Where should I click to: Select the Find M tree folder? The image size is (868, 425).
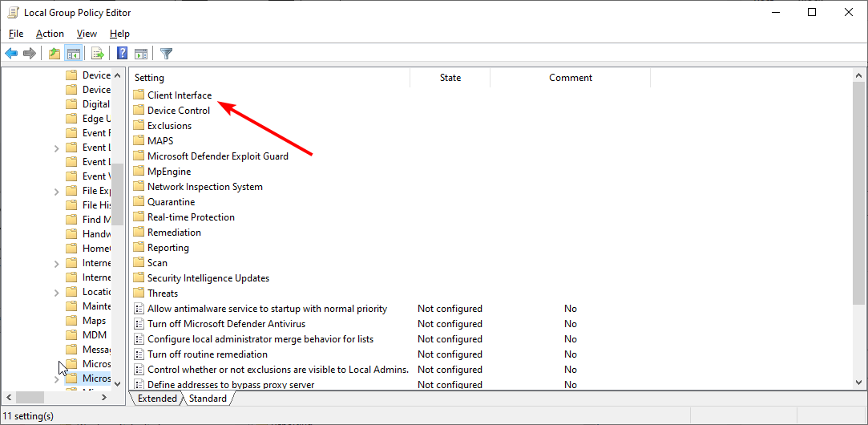(89, 220)
